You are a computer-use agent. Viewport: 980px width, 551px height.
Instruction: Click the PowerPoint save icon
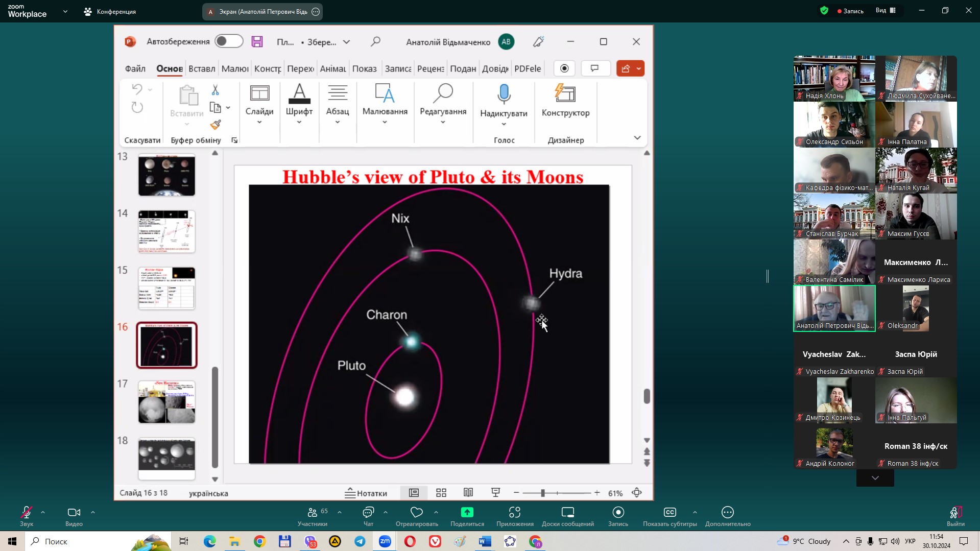pos(257,42)
